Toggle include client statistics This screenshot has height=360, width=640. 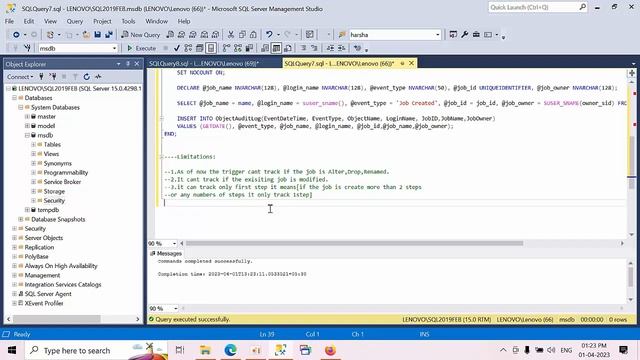249,48
